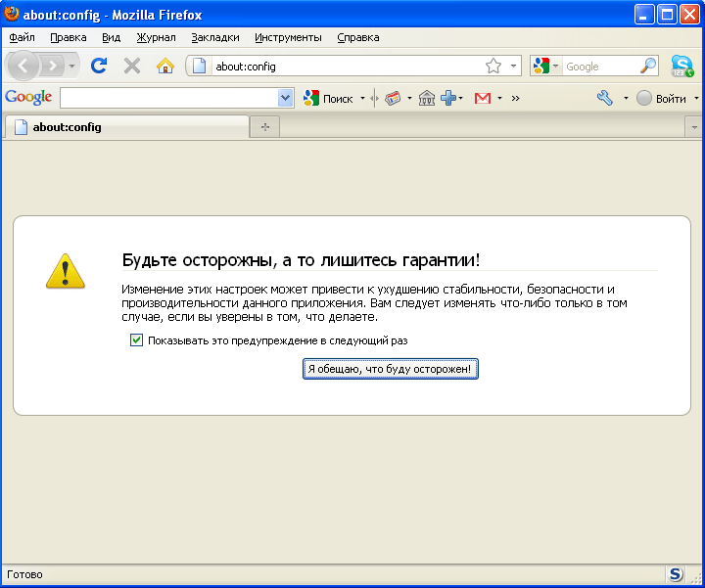Click the Reload page icon
705x588 pixels.
tap(98, 67)
